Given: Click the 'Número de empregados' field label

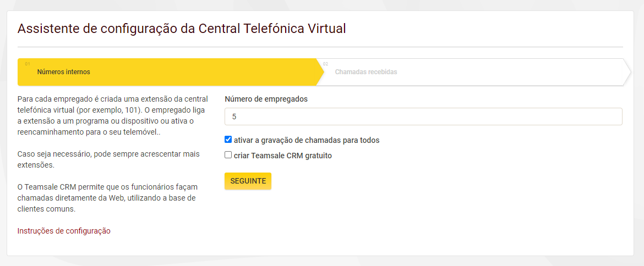Looking at the screenshot, I should tap(266, 99).
